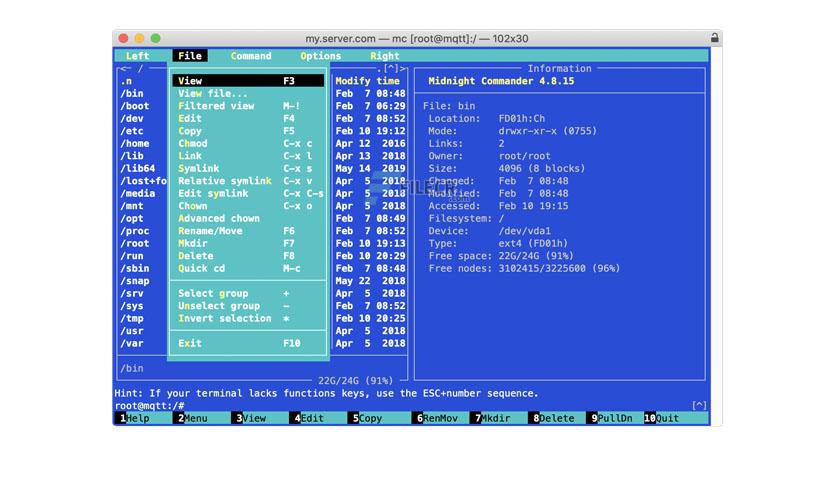Viewport: 836px width, 484px height.
Task: Choose Advanced chown entry
Action: [x=248, y=219]
